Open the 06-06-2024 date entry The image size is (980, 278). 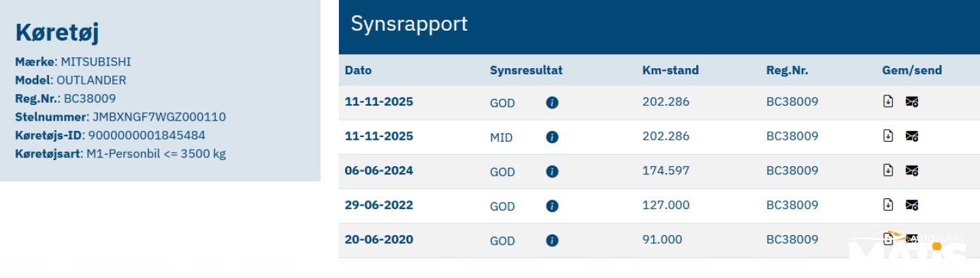379,170
